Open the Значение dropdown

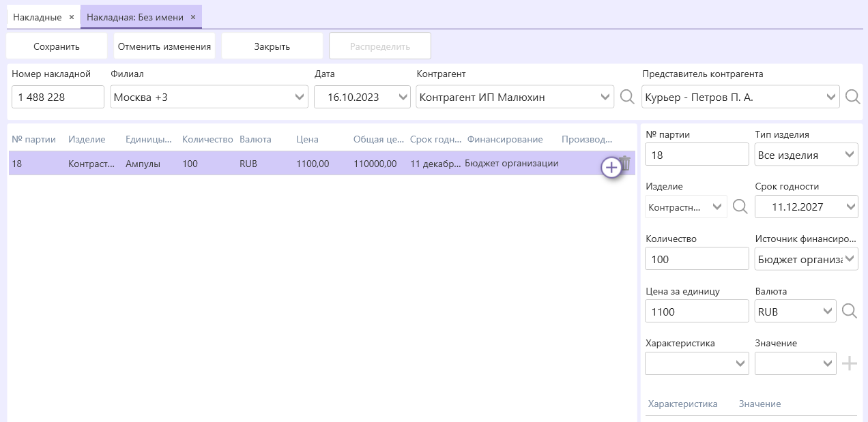(828, 363)
